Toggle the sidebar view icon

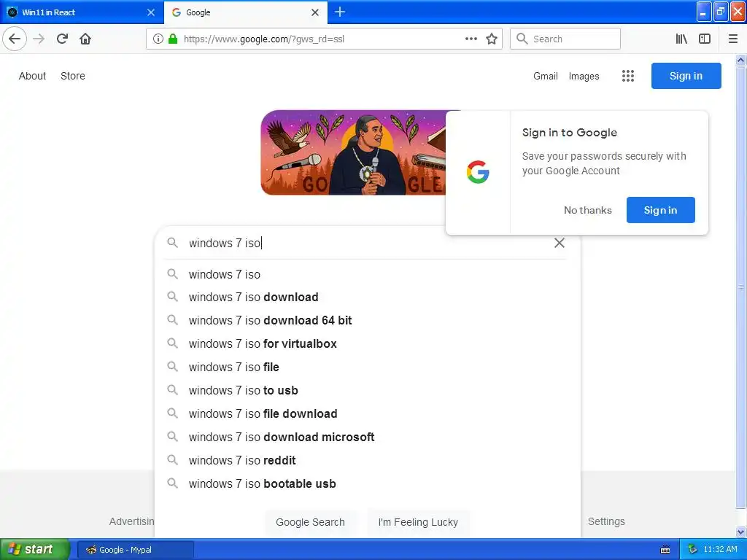(x=705, y=39)
